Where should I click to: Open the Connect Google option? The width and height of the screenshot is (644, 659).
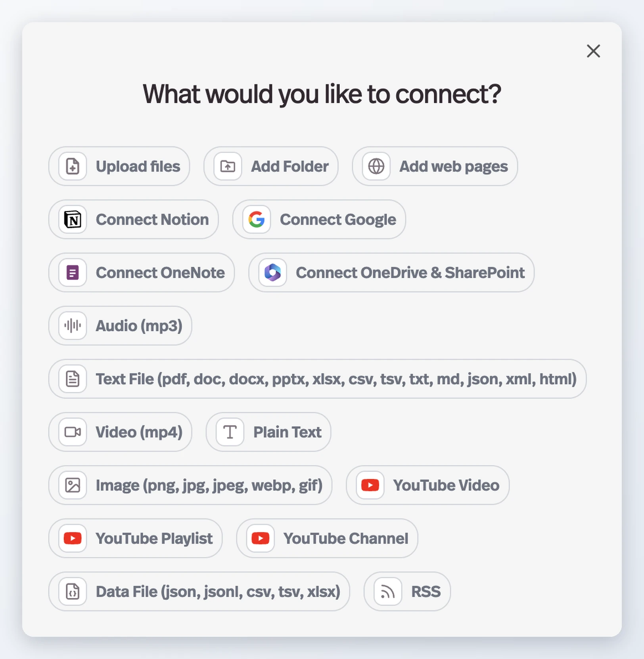tap(319, 220)
